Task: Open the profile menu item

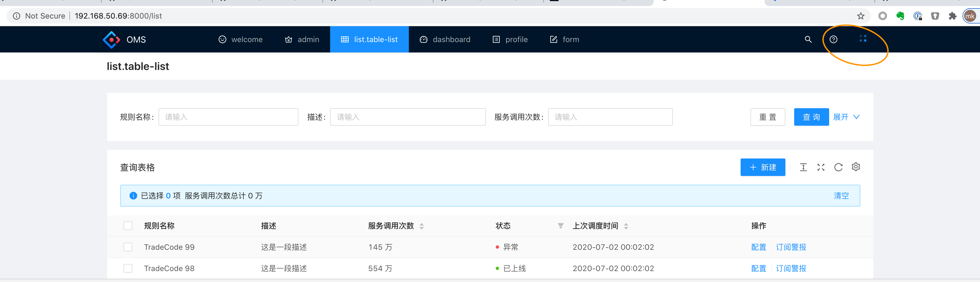Action: point(510,39)
